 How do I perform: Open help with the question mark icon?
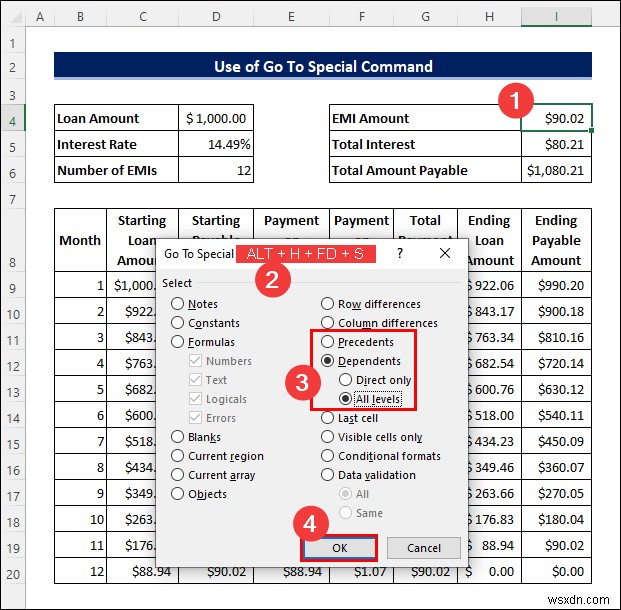click(x=400, y=253)
